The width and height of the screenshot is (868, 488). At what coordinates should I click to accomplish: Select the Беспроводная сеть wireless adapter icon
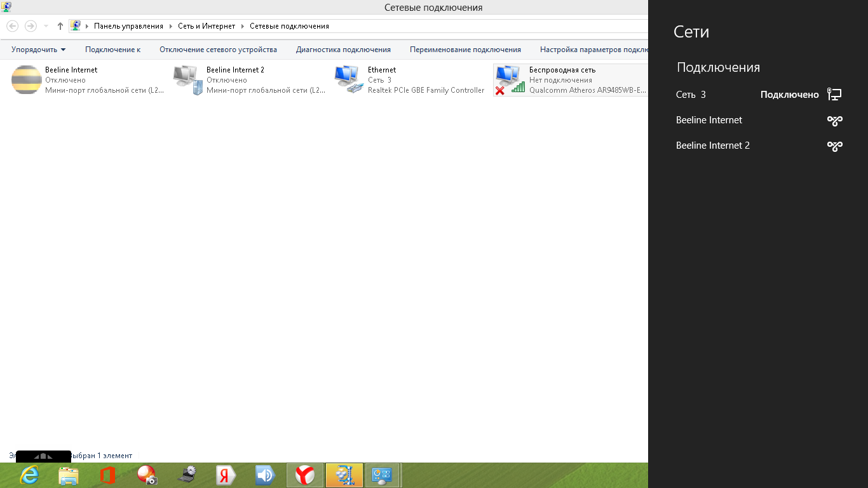coord(510,80)
